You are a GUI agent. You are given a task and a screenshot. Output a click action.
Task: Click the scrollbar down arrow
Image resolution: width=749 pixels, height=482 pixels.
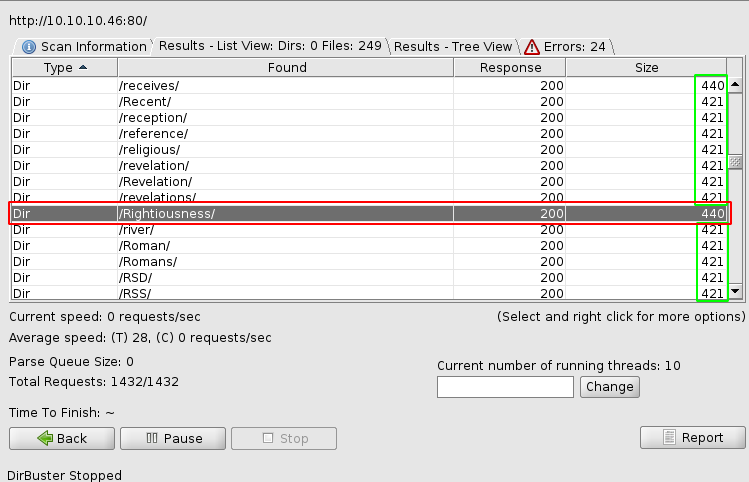(x=735, y=291)
